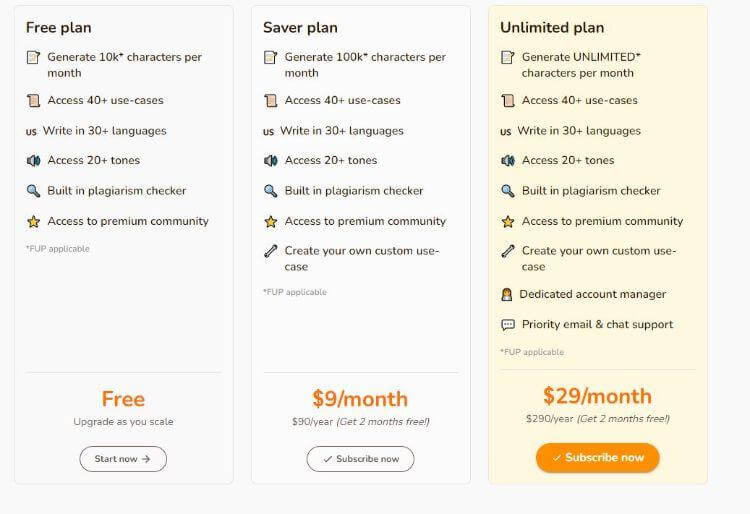Click the speaker icon in Free plan
This screenshot has height=514, width=750.
(33, 160)
